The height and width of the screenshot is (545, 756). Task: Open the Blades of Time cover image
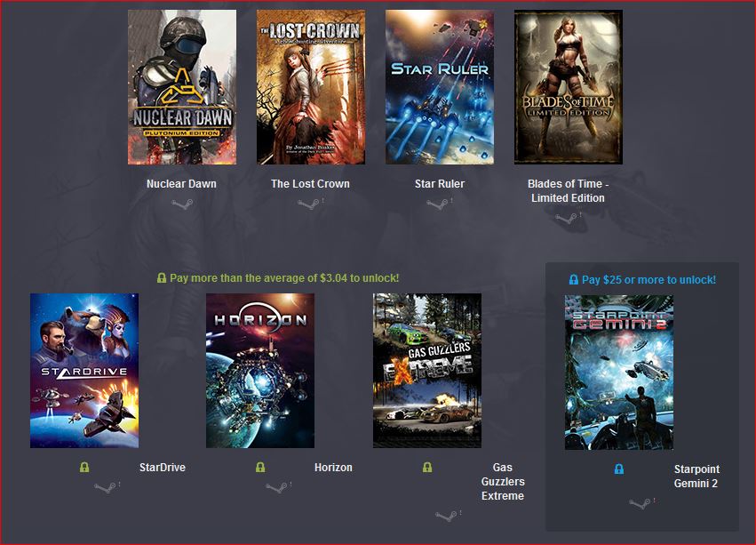[x=569, y=87]
